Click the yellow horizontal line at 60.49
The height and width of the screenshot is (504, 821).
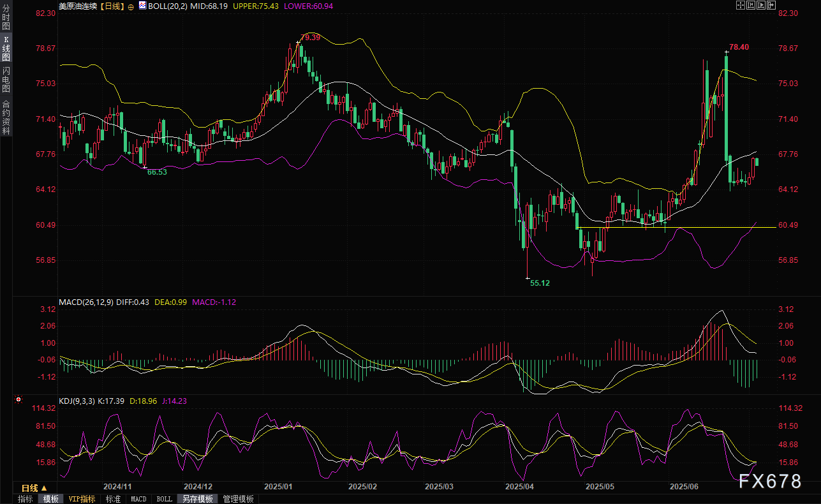coord(702,227)
